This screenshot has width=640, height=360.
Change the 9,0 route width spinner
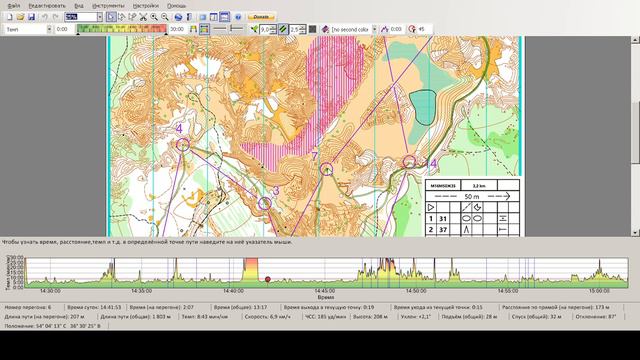point(268,29)
